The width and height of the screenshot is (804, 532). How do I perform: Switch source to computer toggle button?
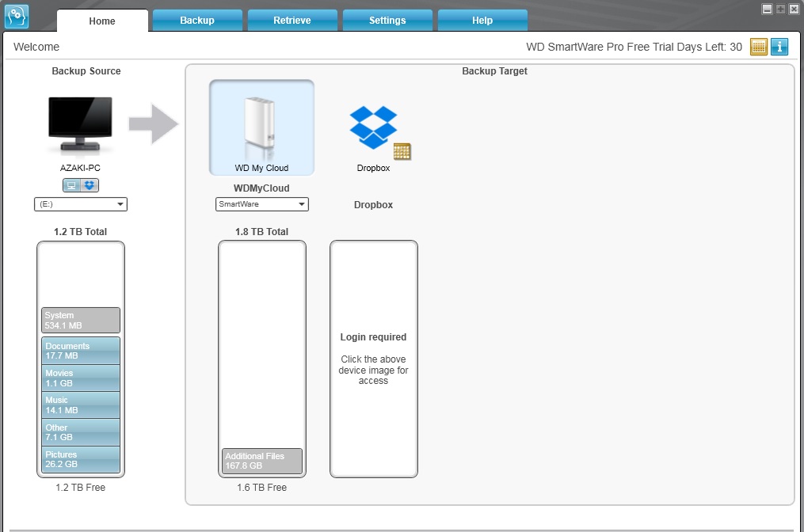click(x=72, y=185)
